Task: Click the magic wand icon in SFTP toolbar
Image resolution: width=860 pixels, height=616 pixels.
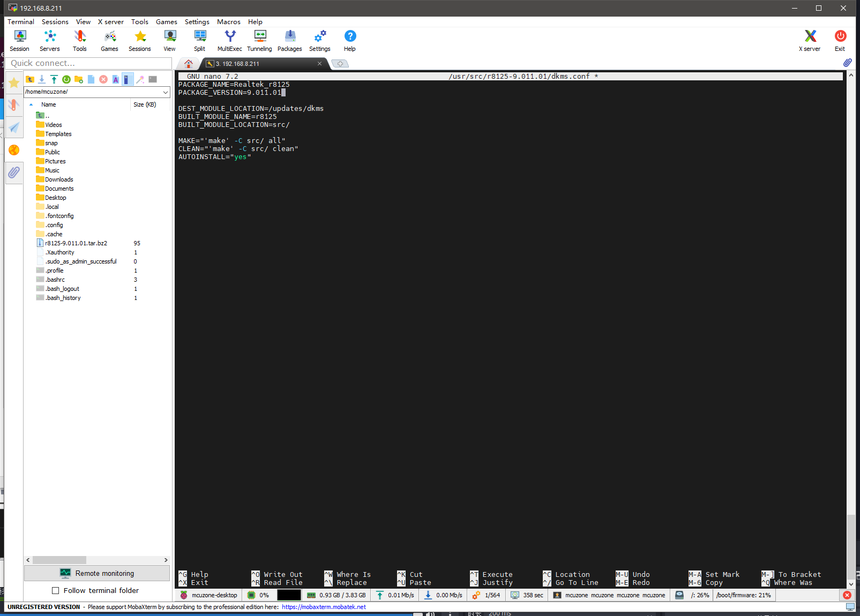Action: pos(140,79)
